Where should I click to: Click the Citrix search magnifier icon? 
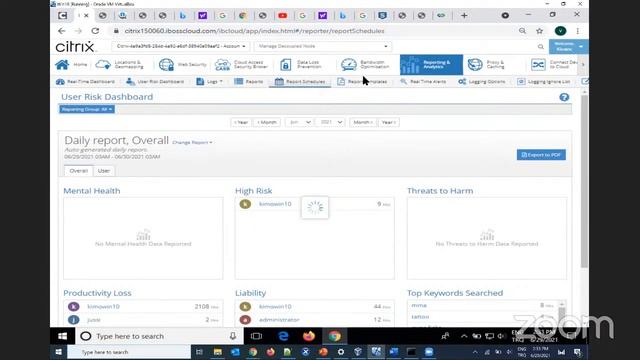[x=540, y=47]
